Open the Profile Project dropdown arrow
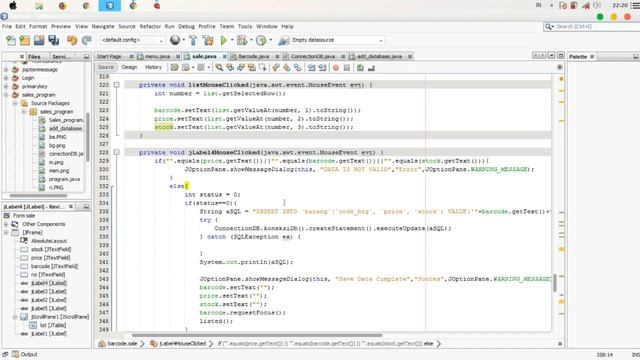640x360 pixels. click(x=270, y=40)
